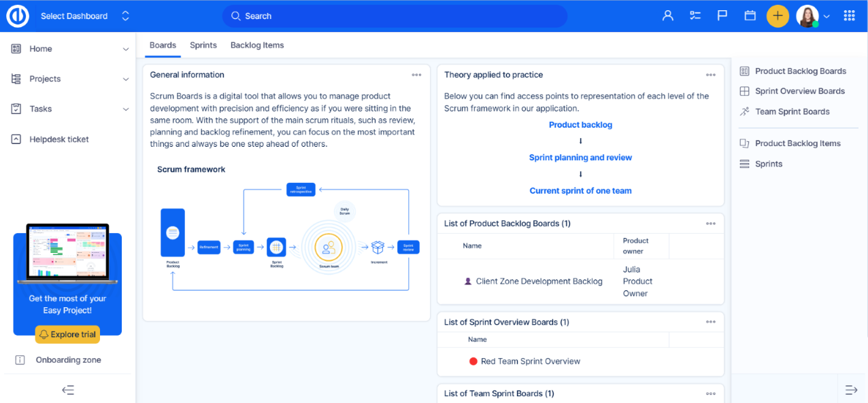Click the user profile icon in top bar
The image size is (868, 403).
(x=667, y=16)
